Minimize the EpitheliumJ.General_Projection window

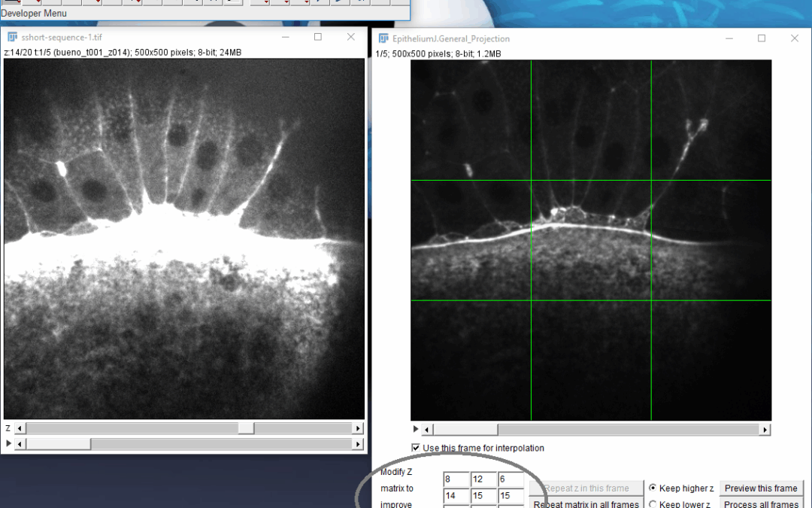(729, 38)
